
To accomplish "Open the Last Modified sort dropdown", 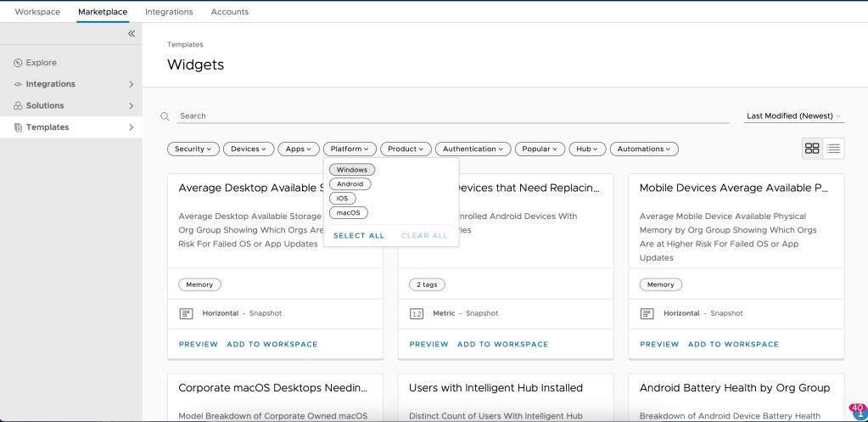I will 793,116.
